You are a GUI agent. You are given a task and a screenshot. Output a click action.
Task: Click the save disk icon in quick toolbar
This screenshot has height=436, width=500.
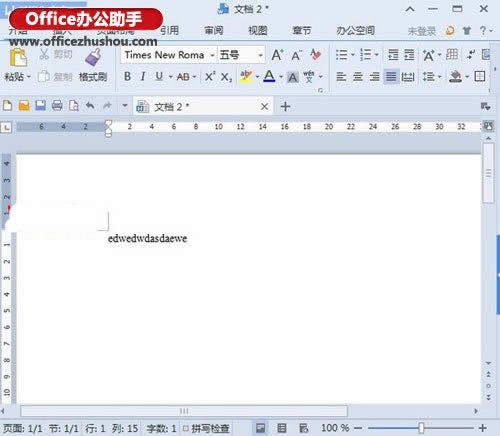(40, 106)
